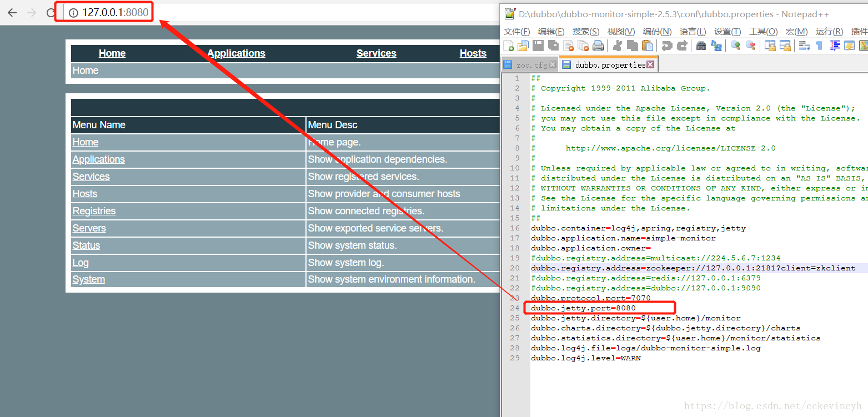Click the site info icon in address bar
Screen dimensions: 868x417
[x=73, y=13]
